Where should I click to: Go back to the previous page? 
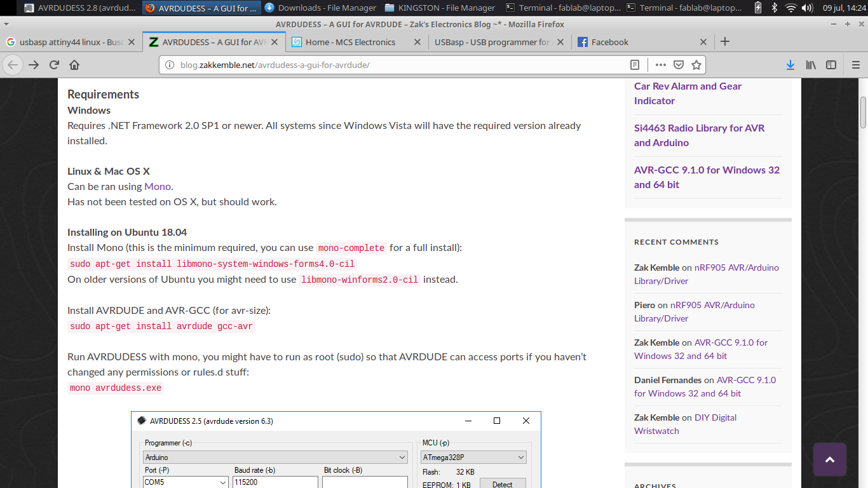coord(13,65)
